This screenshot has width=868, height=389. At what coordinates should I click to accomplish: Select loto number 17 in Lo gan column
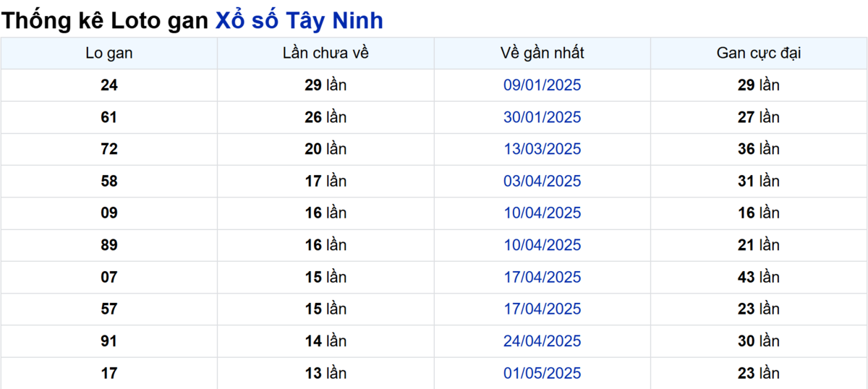point(109,373)
